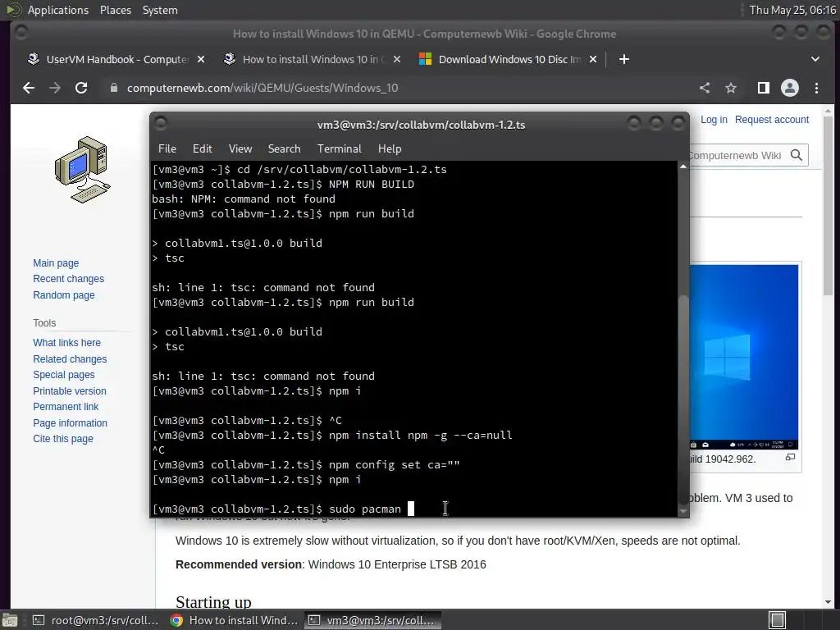This screenshot has width=840, height=630.
Task: Close the Download Windows 10 Disc Image tab
Action: (x=593, y=59)
